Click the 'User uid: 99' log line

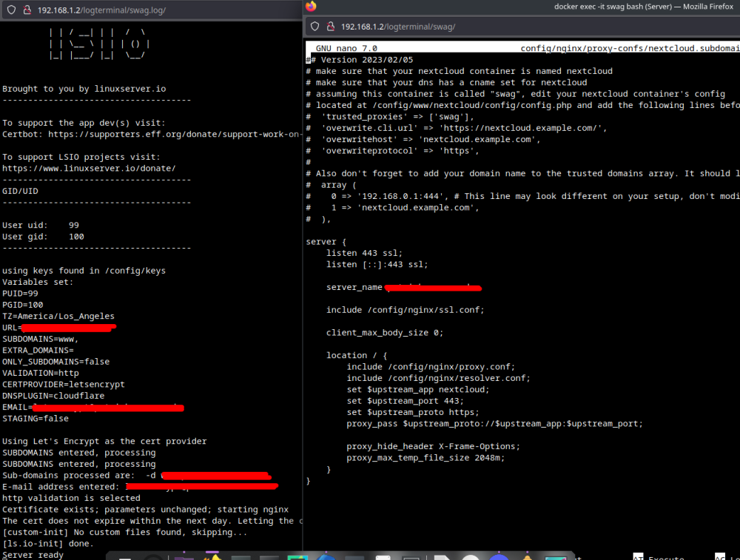click(x=41, y=225)
